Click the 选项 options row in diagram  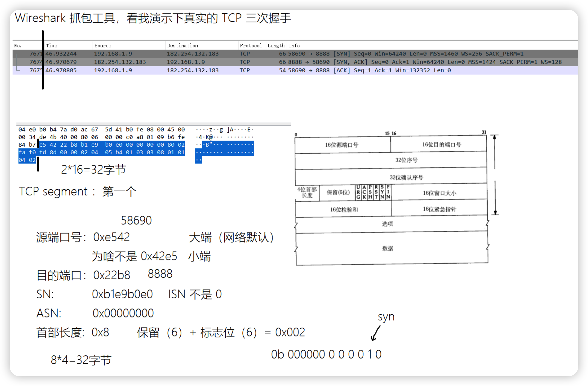[x=387, y=224]
